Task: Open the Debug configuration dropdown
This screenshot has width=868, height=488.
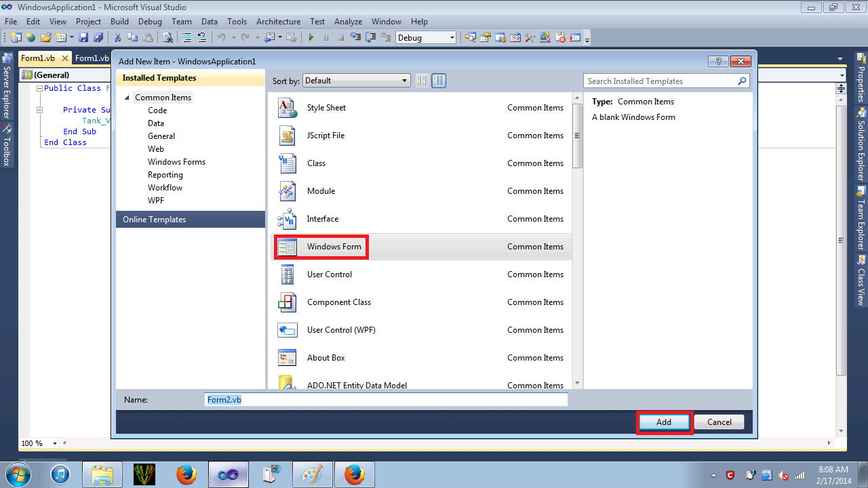Action: (426, 38)
